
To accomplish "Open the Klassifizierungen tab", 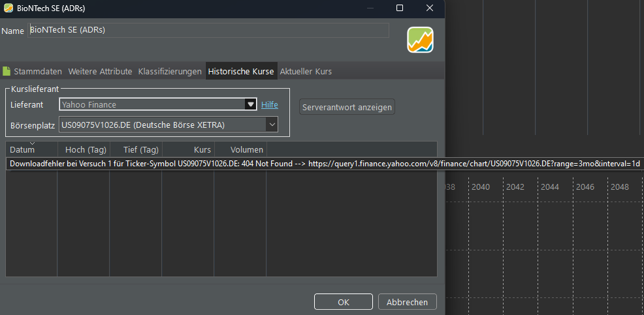I will (x=170, y=71).
